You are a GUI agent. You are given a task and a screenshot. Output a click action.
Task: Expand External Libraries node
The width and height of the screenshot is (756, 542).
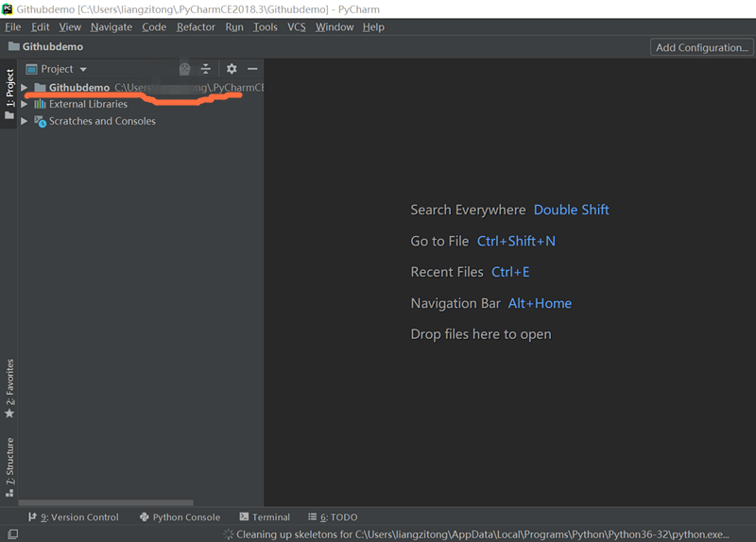(x=25, y=104)
